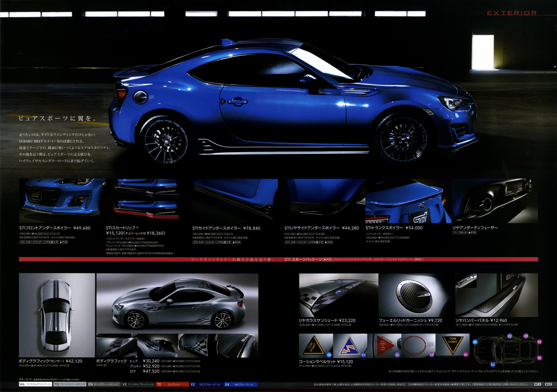This screenshot has height=392, width=557.
Task: Click the STIリヤサイドアンダースポイラー ¥44,280 title
Action: tap(322, 228)
